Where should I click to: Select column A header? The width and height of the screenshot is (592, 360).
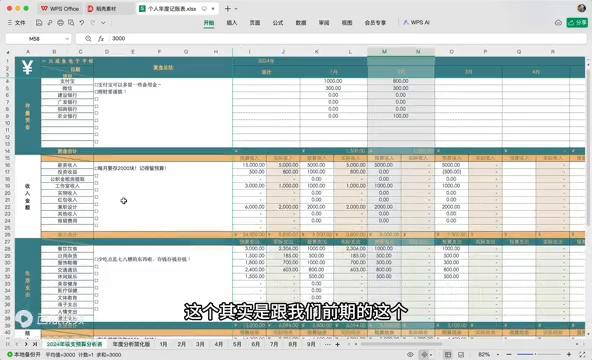click(x=28, y=52)
